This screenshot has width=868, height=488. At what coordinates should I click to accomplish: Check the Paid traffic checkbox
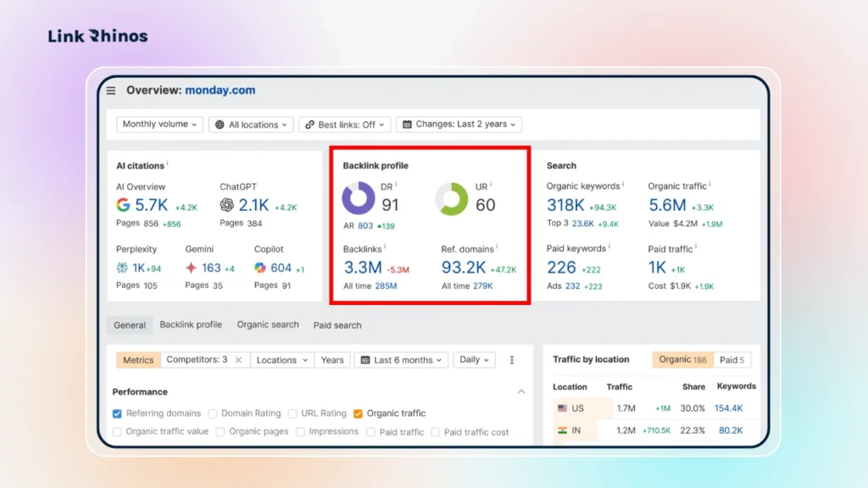[x=371, y=432]
